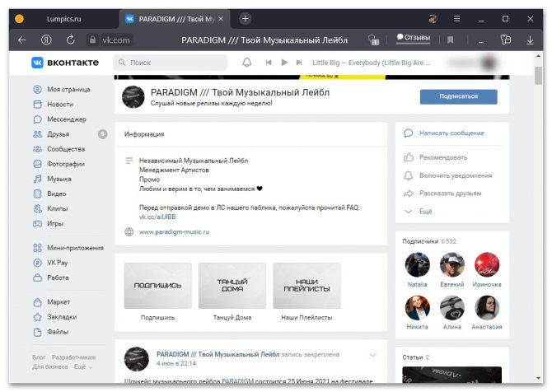Open Сообщества in sidebar
The height and width of the screenshot is (392, 552).
66,149
